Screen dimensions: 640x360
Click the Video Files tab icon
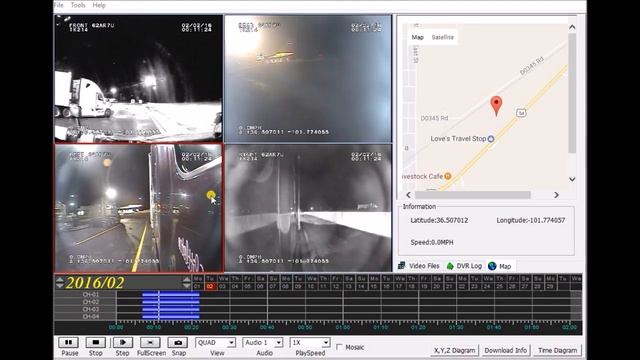click(x=402, y=266)
